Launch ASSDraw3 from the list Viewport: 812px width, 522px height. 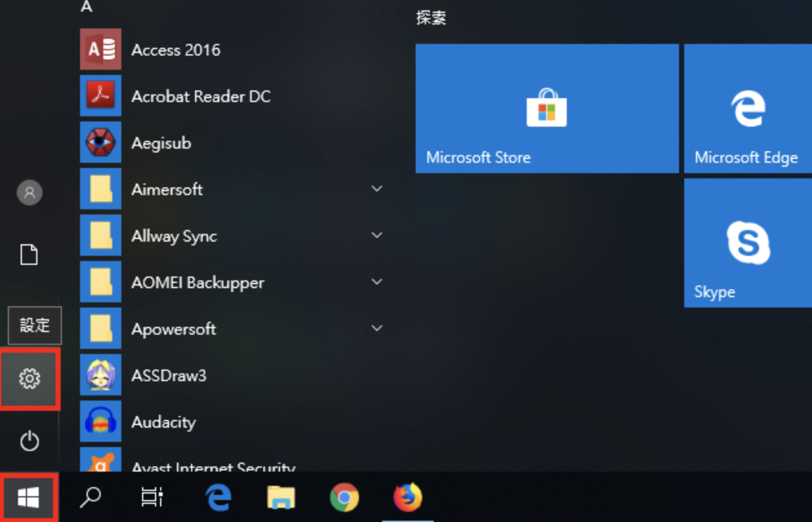[232, 375]
